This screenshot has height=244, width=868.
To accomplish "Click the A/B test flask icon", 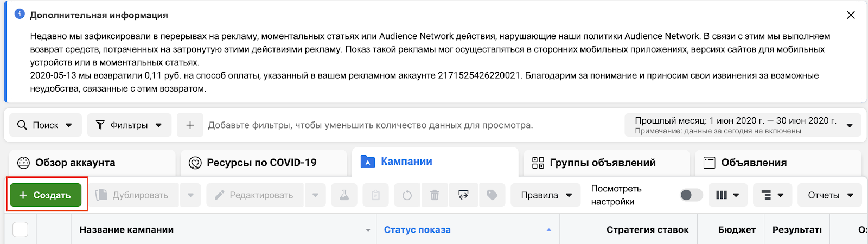I will pyautogui.click(x=344, y=195).
